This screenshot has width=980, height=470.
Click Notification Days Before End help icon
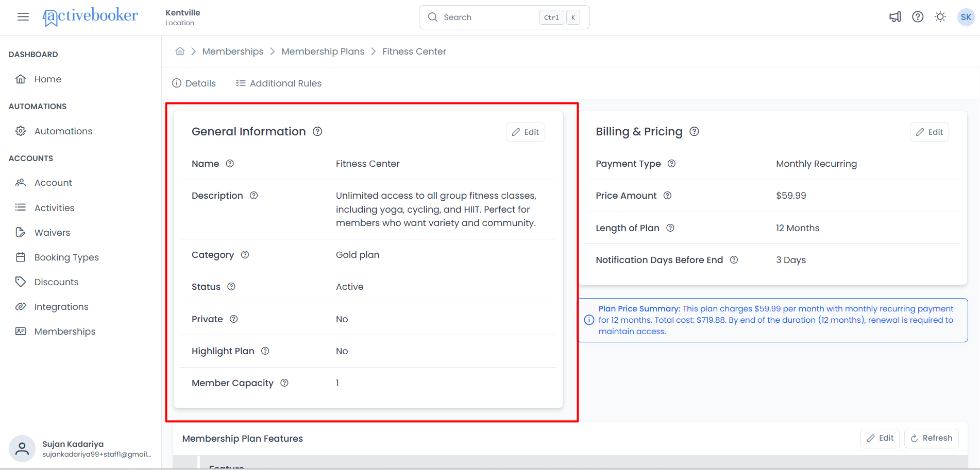tap(734, 260)
